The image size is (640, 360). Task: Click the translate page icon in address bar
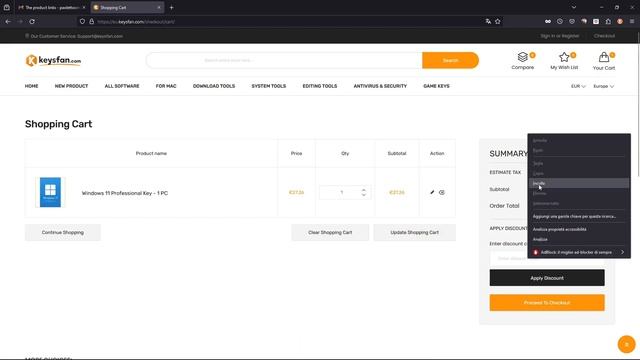point(488,21)
